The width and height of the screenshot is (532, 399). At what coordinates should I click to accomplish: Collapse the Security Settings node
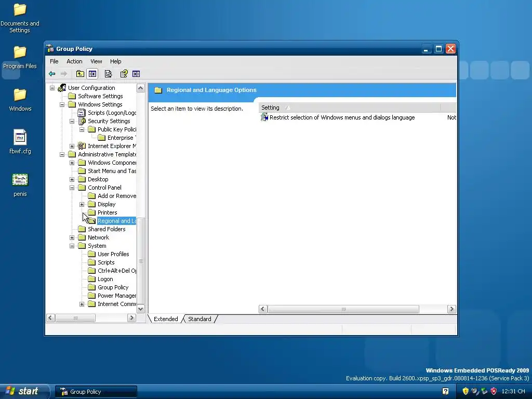(x=72, y=121)
